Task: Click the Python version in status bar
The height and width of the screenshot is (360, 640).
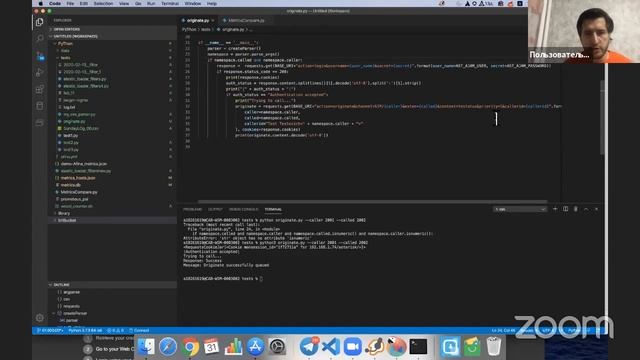Action: [x=85, y=330]
